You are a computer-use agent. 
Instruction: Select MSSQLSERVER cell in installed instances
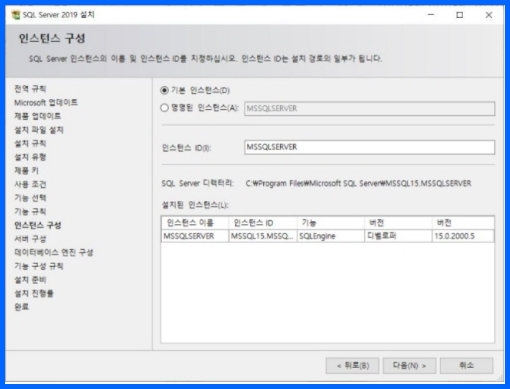(195, 236)
